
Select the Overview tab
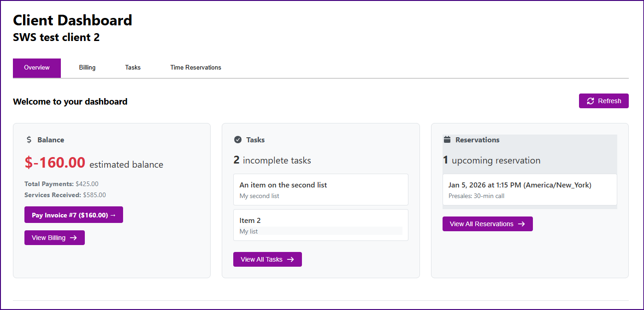37,68
